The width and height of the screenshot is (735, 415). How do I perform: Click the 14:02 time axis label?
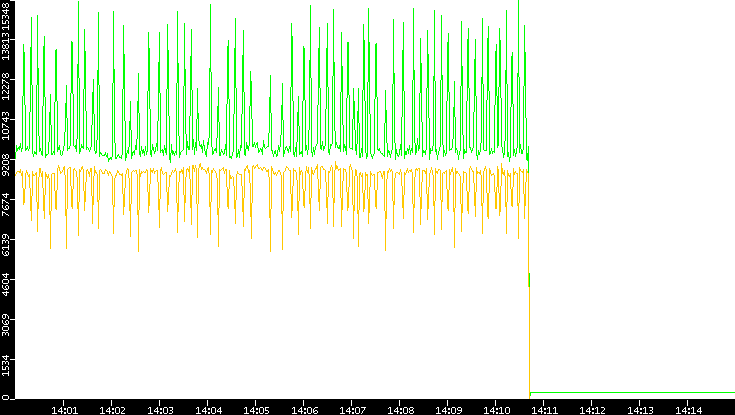tap(112, 410)
